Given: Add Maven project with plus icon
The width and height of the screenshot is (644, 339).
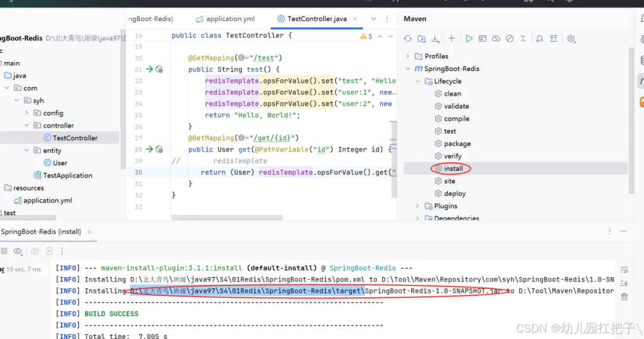Looking at the screenshot, I should (451, 39).
